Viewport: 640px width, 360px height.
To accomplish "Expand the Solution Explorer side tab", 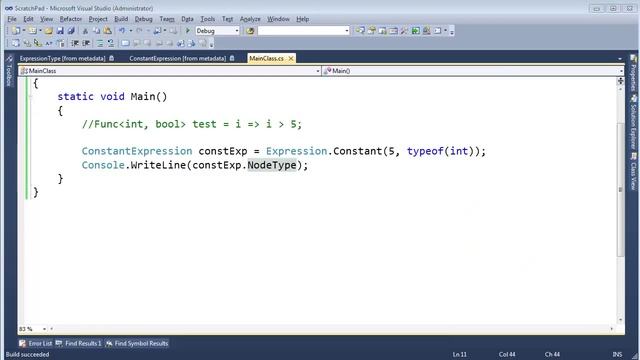I will (x=633, y=122).
